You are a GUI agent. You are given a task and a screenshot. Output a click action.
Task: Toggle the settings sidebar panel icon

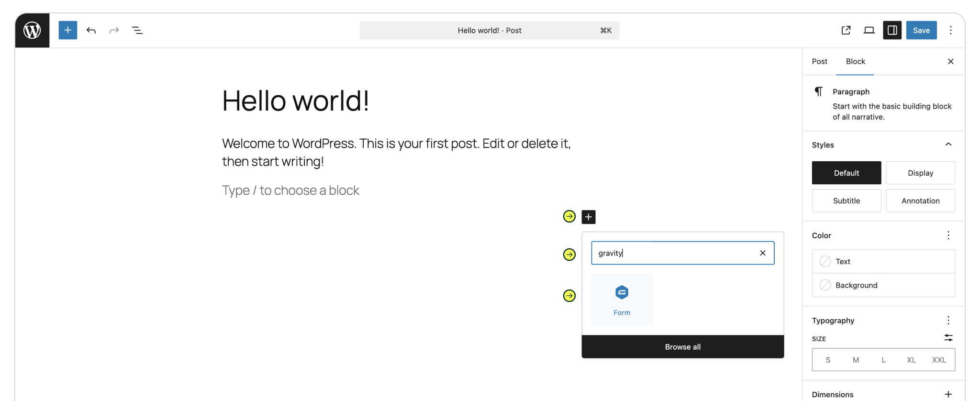[892, 30]
